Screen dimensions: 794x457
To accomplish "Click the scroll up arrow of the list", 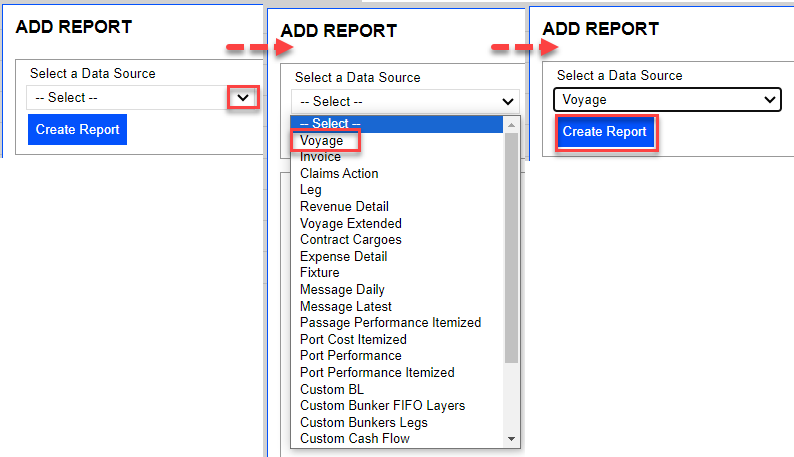I will click(512, 124).
